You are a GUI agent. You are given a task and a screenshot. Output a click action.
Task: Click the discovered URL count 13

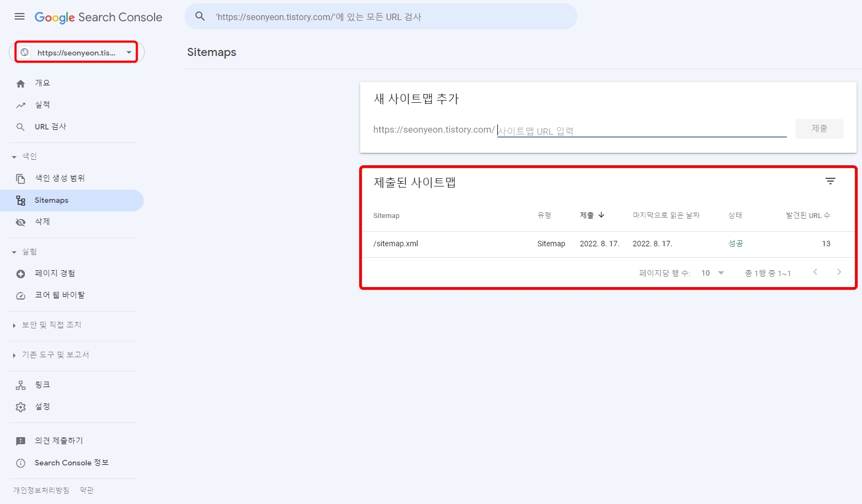tap(826, 244)
